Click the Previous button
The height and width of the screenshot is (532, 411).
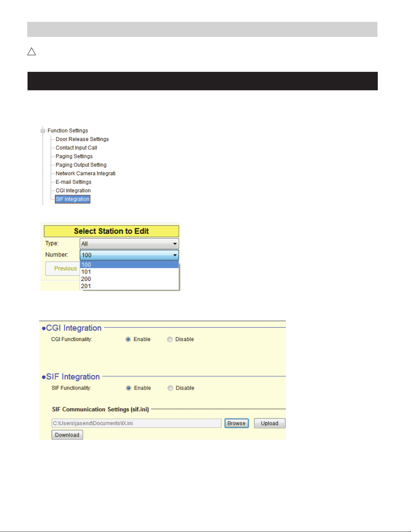click(x=63, y=269)
